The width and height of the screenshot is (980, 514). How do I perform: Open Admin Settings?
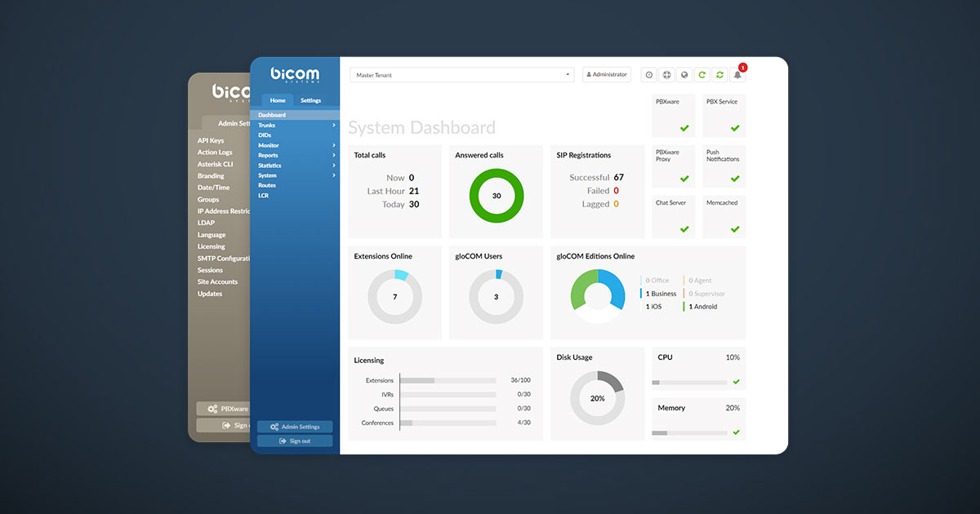click(295, 426)
